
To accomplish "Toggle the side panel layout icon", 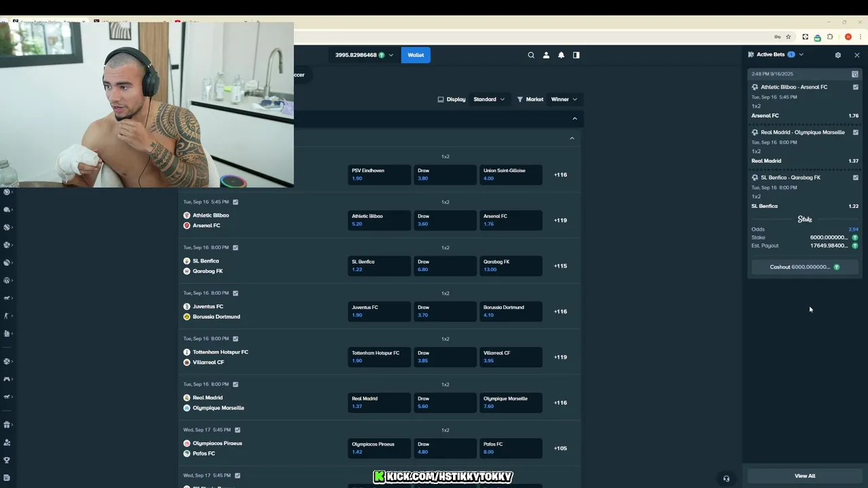I will [x=576, y=55].
